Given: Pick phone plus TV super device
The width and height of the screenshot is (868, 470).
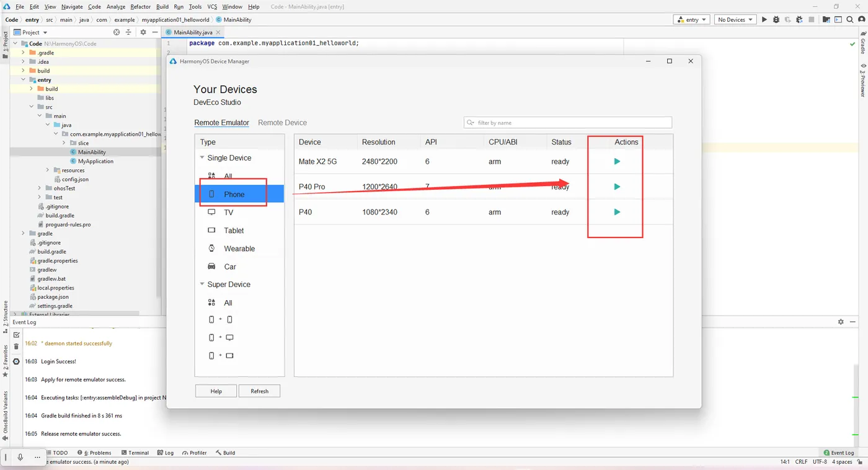Looking at the screenshot, I should (221, 337).
